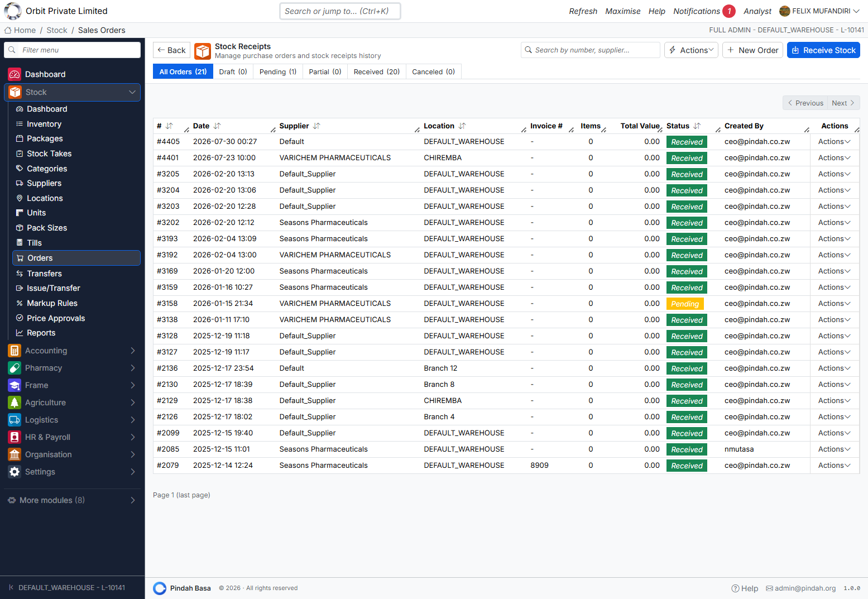868x599 pixels.
Task: Open Suppliers in the sidebar
Action: [44, 183]
